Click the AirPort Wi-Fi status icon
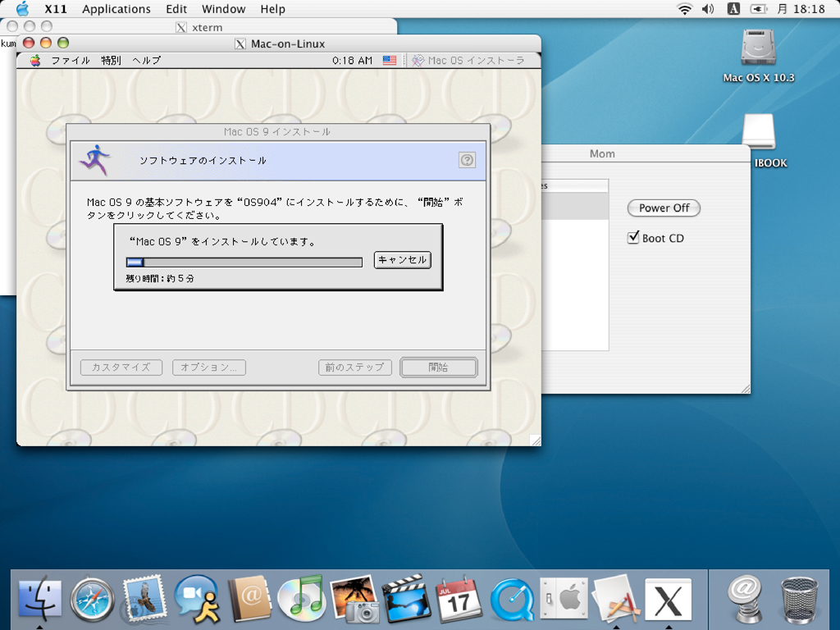The image size is (840, 630). pos(684,8)
